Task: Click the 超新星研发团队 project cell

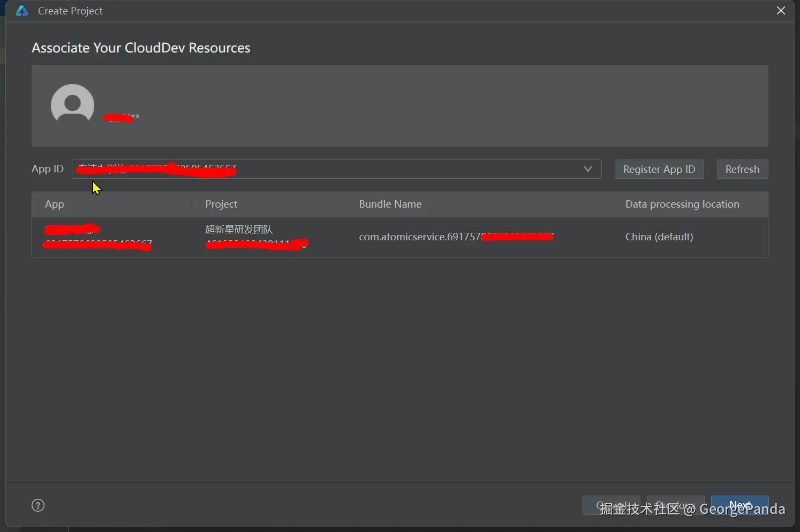Action: (x=239, y=230)
